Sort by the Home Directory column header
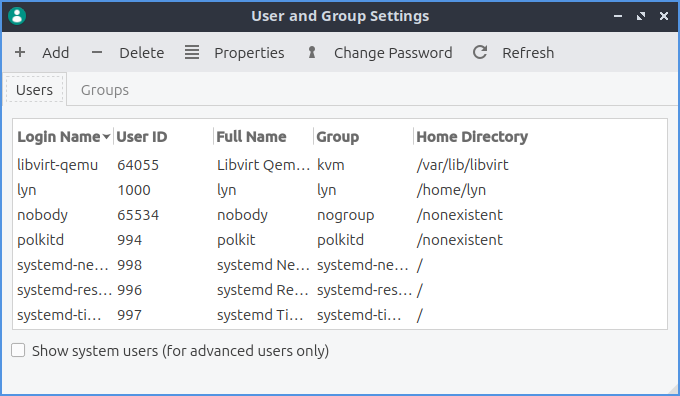The height and width of the screenshot is (396, 680). coord(472,137)
